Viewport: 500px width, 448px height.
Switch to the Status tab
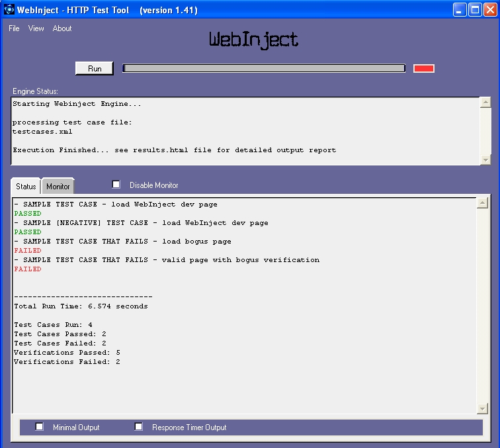click(26, 187)
